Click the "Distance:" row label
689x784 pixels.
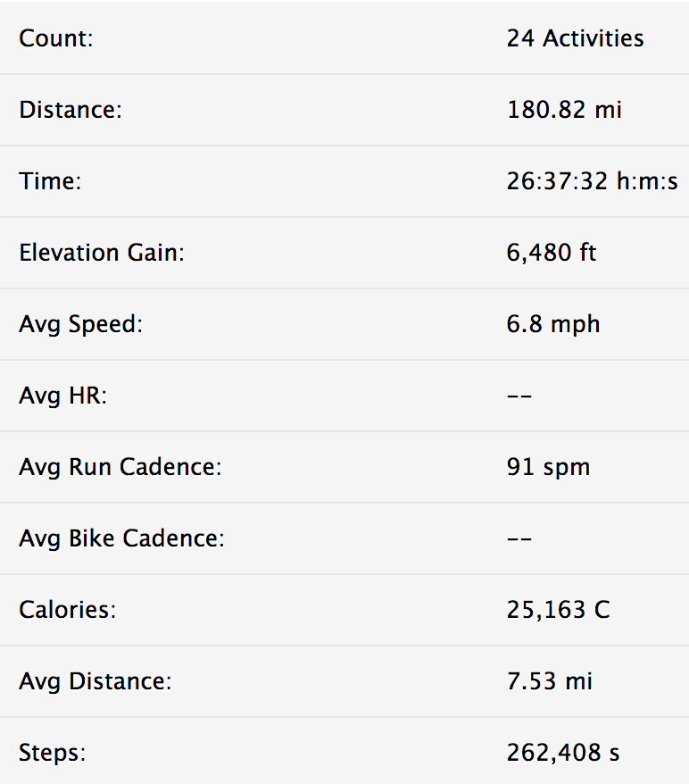point(70,110)
